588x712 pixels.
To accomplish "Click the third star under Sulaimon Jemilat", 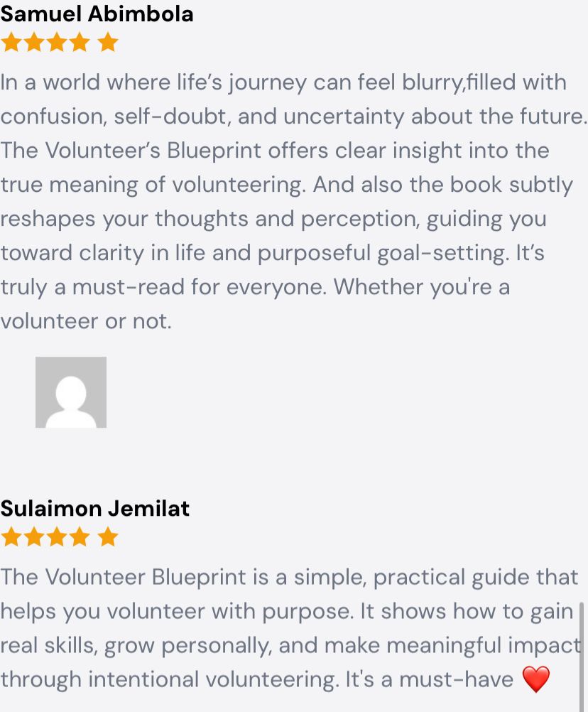I will [56, 536].
